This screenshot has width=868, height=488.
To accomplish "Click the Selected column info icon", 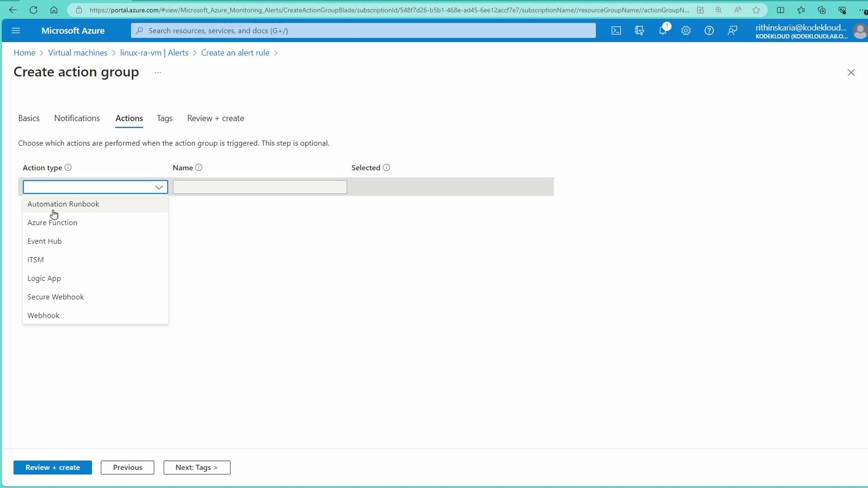I will (x=387, y=168).
